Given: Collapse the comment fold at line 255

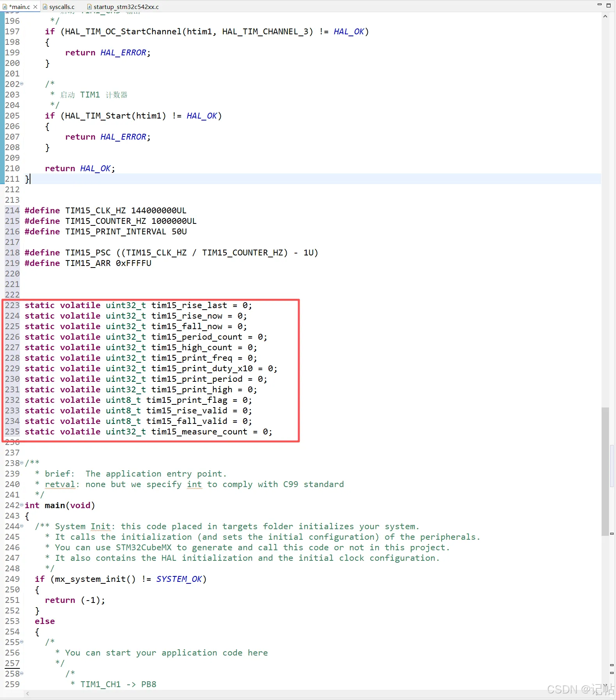Looking at the screenshot, I should tap(22, 642).
